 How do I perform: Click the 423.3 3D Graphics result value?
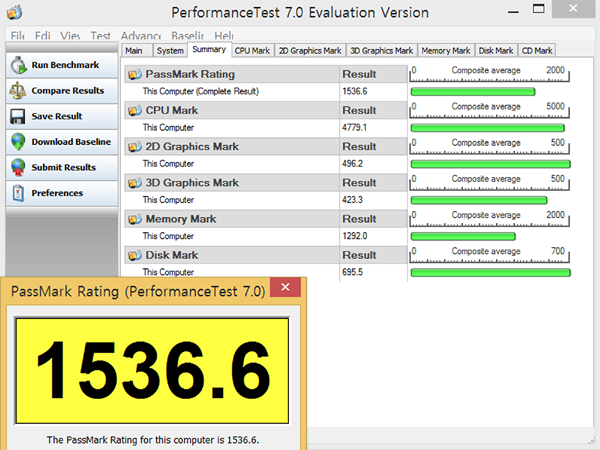[352, 200]
